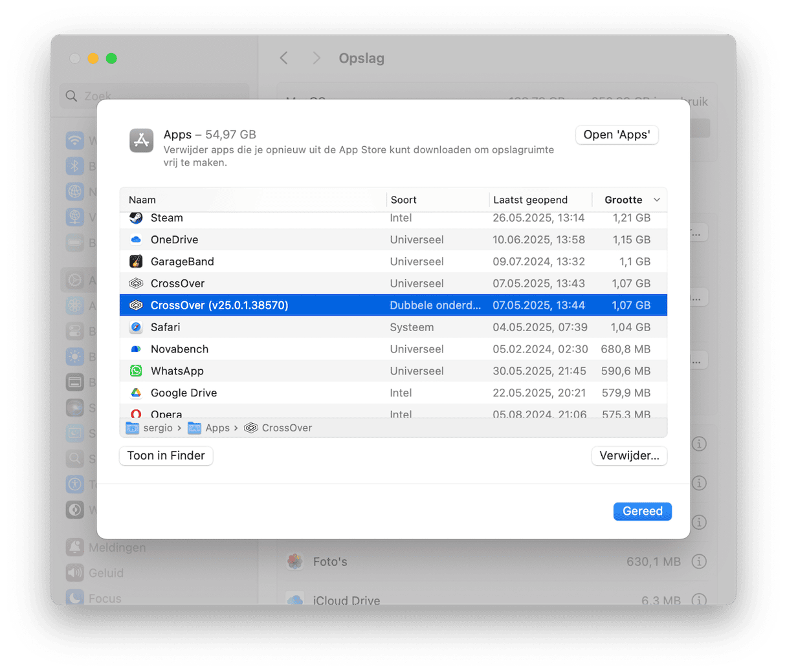The width and height of the screenshot is (787, 672).
Task: Open Geluid in the Settings sidebar
Action: [x=107, y=573]
